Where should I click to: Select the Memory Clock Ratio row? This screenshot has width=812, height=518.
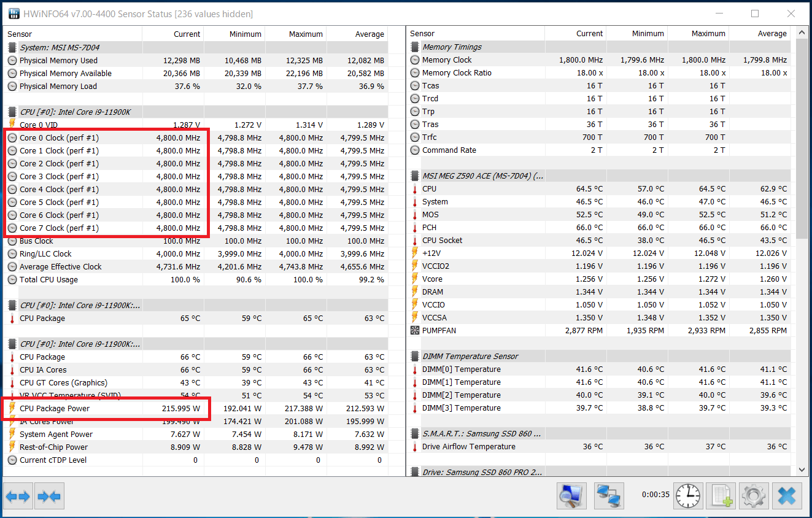click(x=598, y=72)
